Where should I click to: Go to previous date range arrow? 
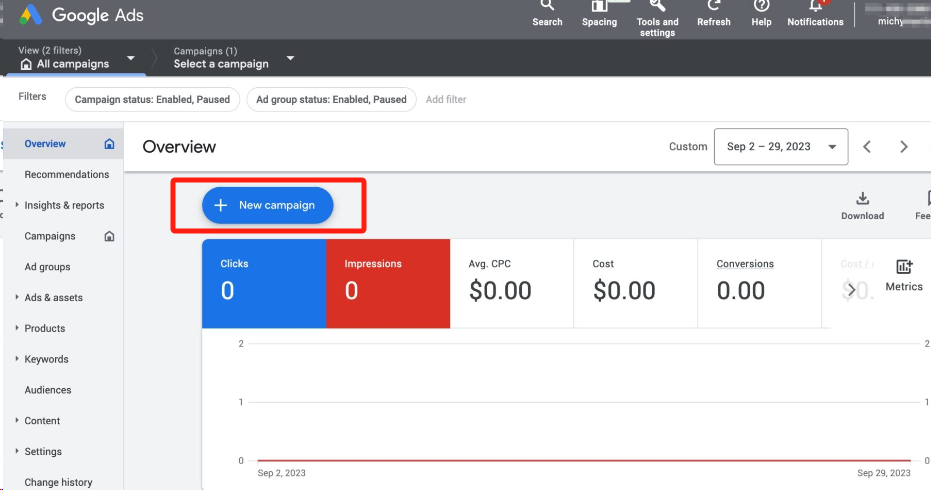click(x=867, y=147)
